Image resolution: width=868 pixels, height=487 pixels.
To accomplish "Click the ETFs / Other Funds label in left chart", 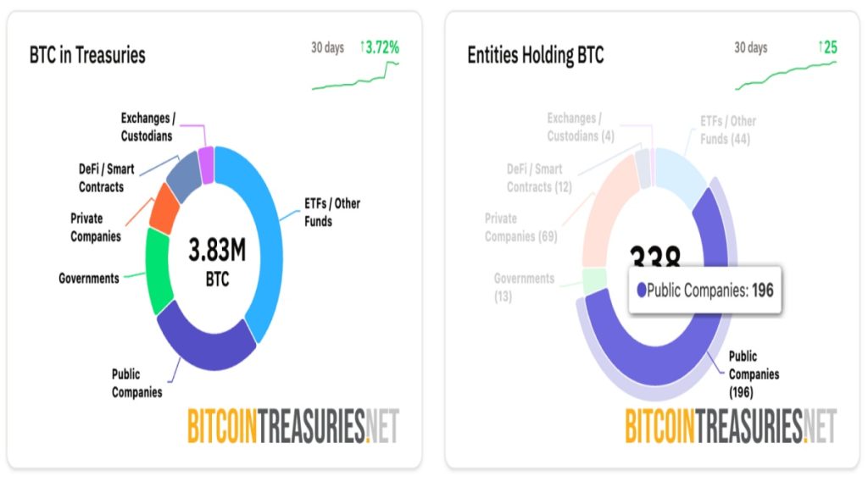I will (331, 212).
